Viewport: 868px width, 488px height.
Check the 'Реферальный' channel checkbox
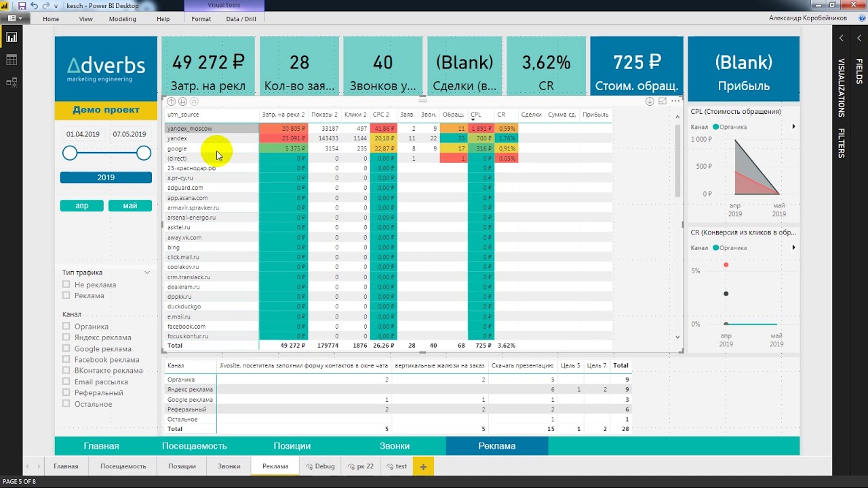point(66,392)
